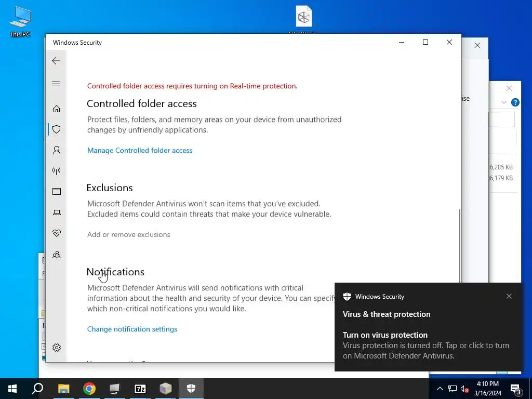The height and width of the screenshot is (399, 532).
Task: Open Firewall & network protection icon
Action: (x=56, y=170)
